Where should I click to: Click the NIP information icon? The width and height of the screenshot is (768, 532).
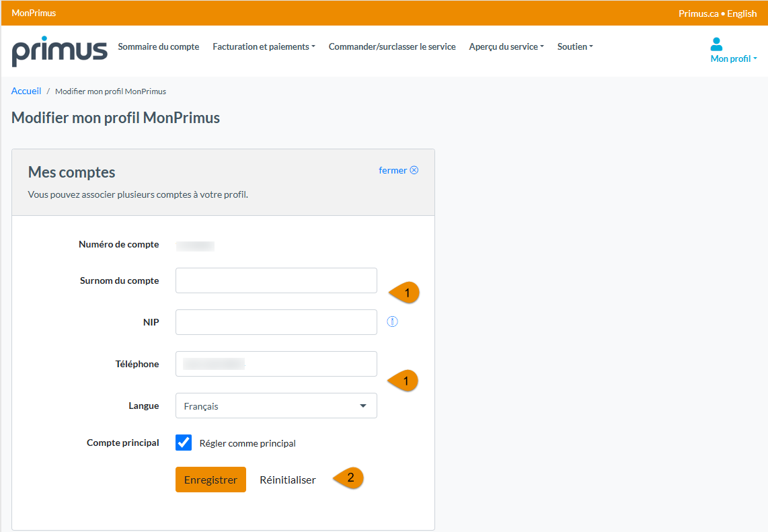pyautogui.click(x=392, y=322)
